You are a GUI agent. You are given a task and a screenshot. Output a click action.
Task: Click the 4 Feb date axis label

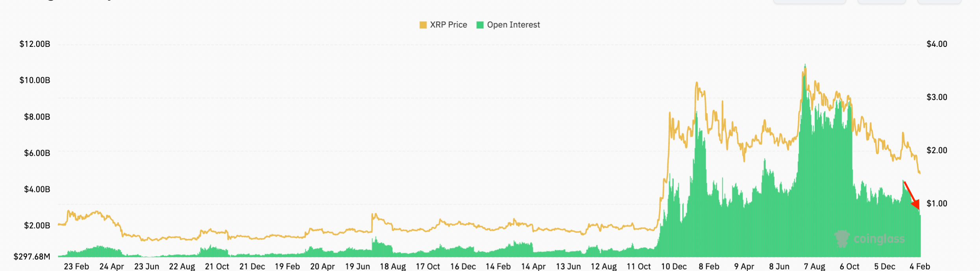919,266
